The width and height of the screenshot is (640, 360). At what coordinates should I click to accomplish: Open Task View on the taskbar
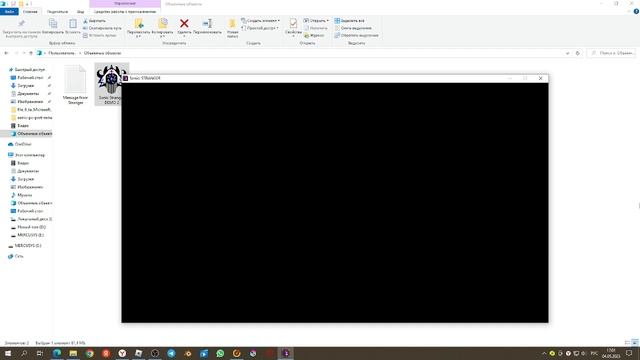point(40,353)
